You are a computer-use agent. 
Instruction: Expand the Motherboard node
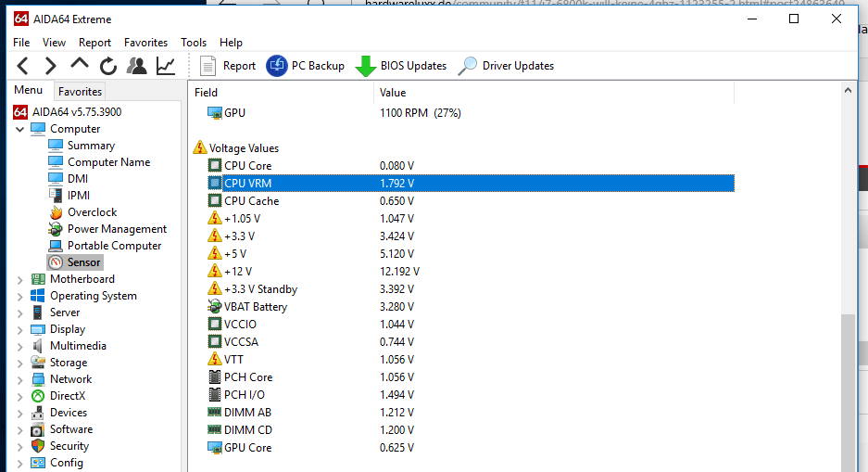click(20, 280)
